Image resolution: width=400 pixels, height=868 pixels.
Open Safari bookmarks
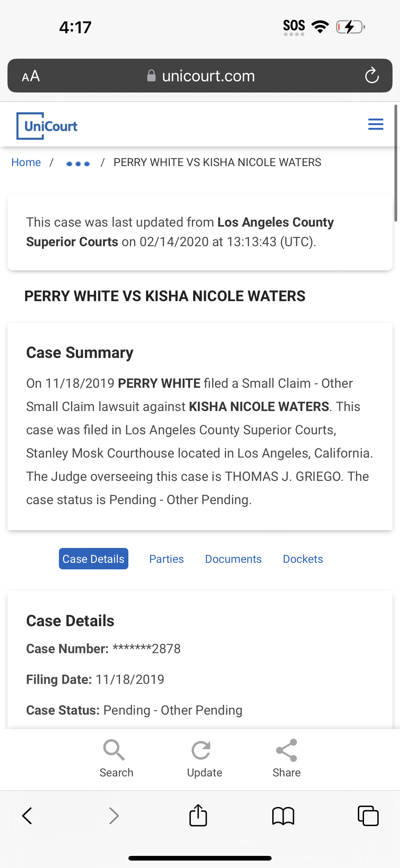tap(283, 816)
